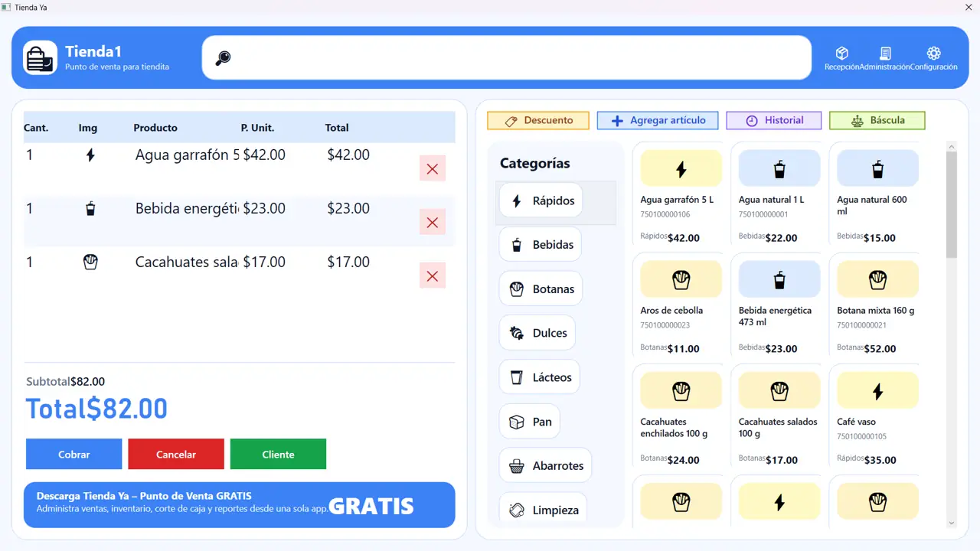The width and height of the screenshot is (980, 551).
Task: Select the Botanas category
Action: (541, 289)
